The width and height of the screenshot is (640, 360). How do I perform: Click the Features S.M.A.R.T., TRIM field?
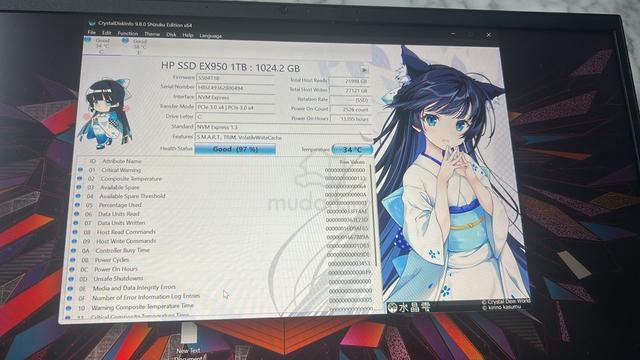pyautogui.click(x=283, y=138)
